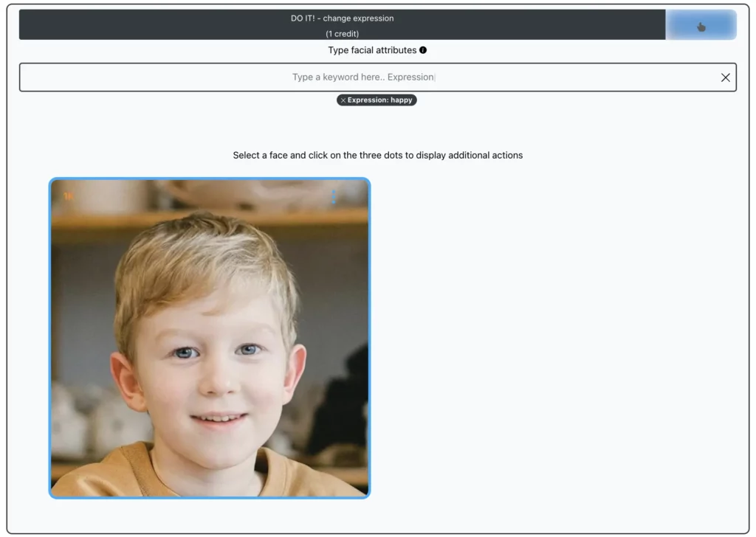
Task: Click the 1K resolution badge on the image
Action: (67, 194)
